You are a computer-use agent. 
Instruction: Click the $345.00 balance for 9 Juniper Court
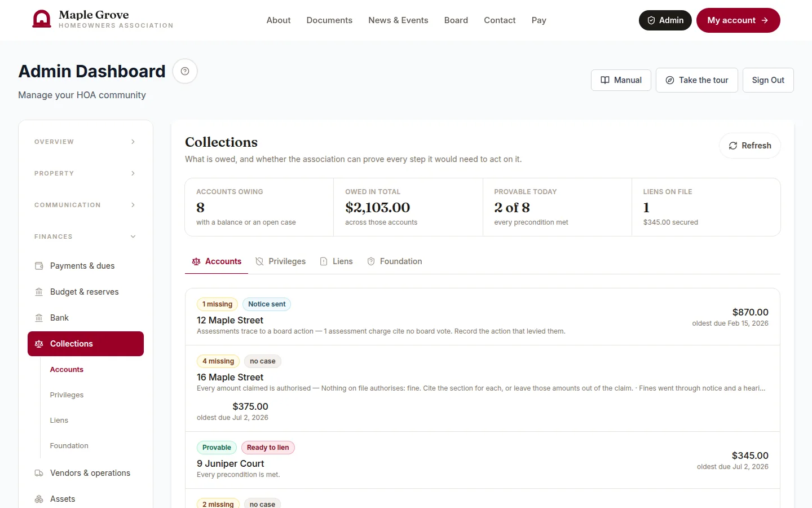point(750,456)
